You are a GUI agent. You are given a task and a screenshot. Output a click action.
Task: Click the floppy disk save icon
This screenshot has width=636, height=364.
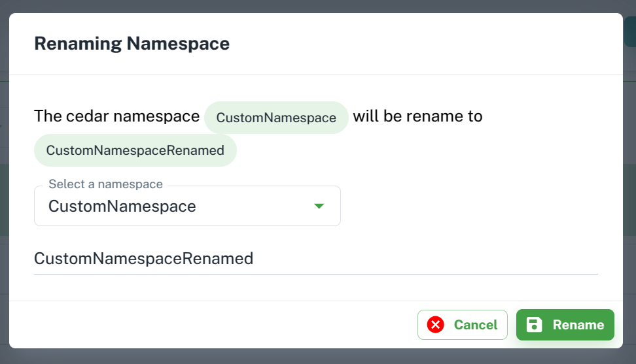[x=534, y=325]
